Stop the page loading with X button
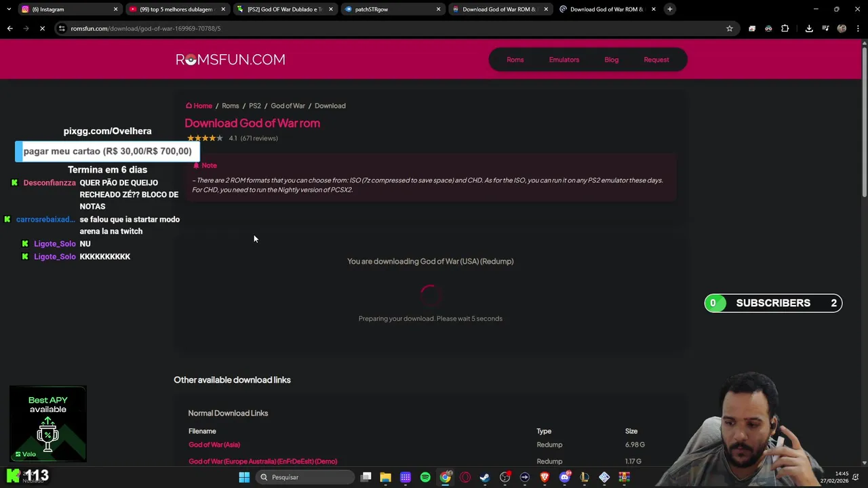This screenshot has width=868, height=488. 42,28
